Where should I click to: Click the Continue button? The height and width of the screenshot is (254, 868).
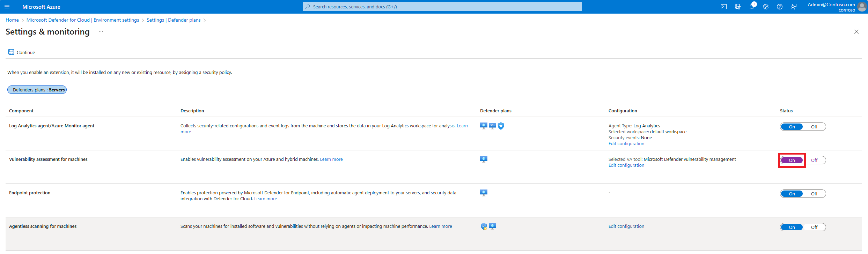22,52
